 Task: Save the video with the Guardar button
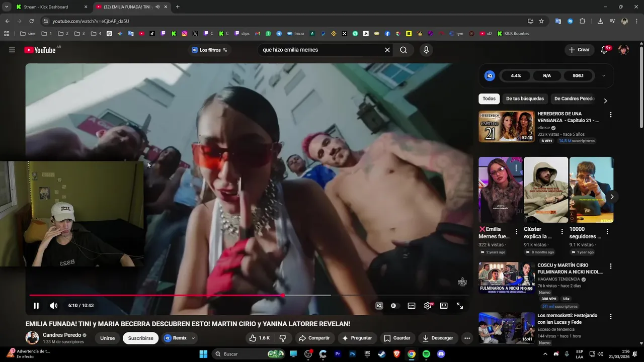(x=397, y=338)
